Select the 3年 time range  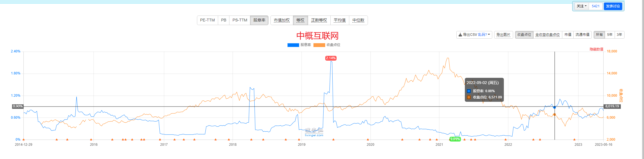pyautogui.click(x=619, y=35)
